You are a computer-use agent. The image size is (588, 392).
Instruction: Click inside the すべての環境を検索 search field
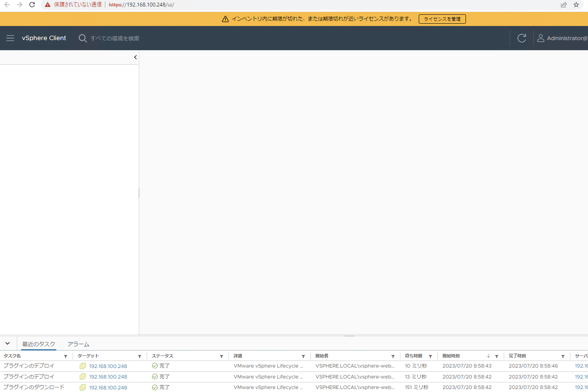[115, 38]
